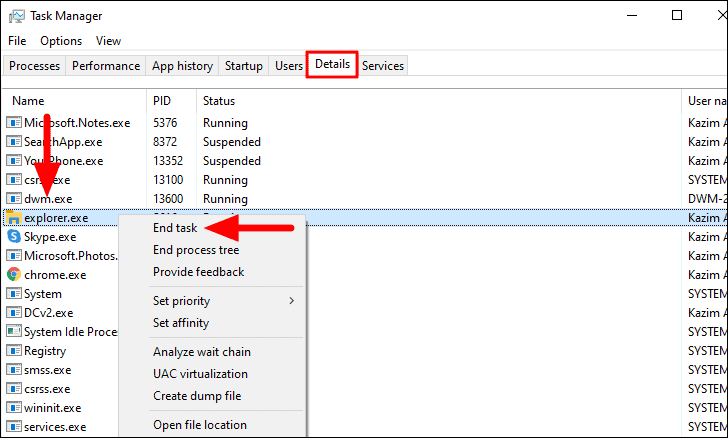The width and height of the screenshot is (728, 438).
Task: Click the chrome.exe icon
Action: click(x=14, y=275)
